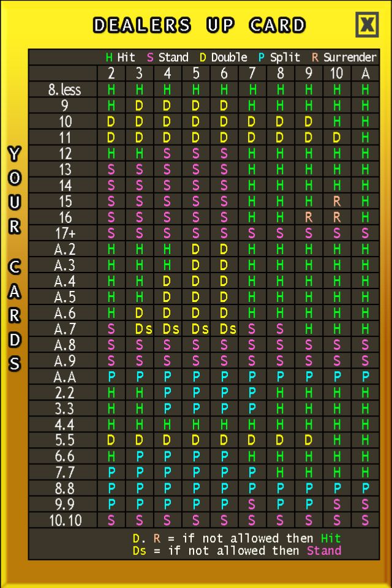Click the S cell for 12 versus dealer 4
The width and height of the screenshot is (392, 588).
click(167, 153)
